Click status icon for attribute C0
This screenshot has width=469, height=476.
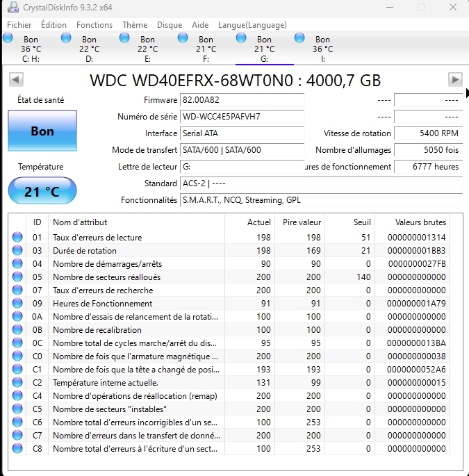coord(17,356)
